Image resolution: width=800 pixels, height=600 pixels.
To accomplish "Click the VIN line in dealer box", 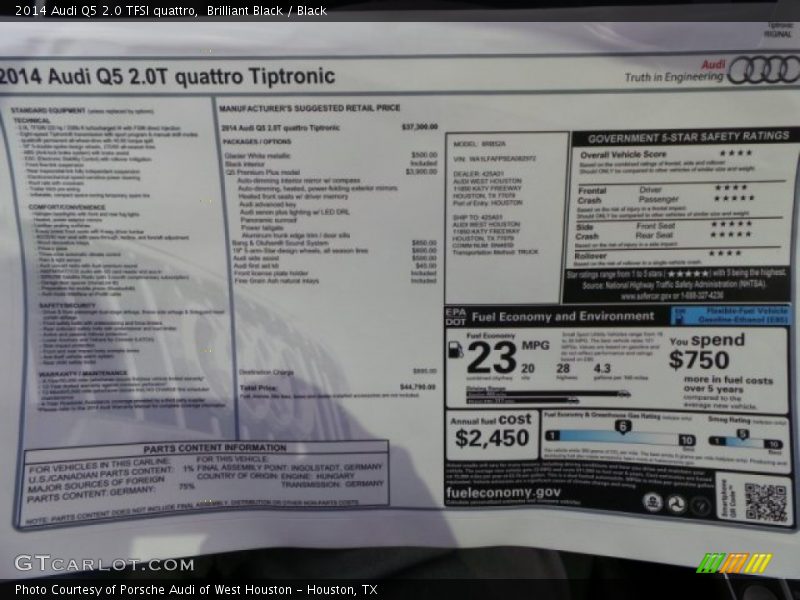I will pyautogui.click(x=494, y=159).
